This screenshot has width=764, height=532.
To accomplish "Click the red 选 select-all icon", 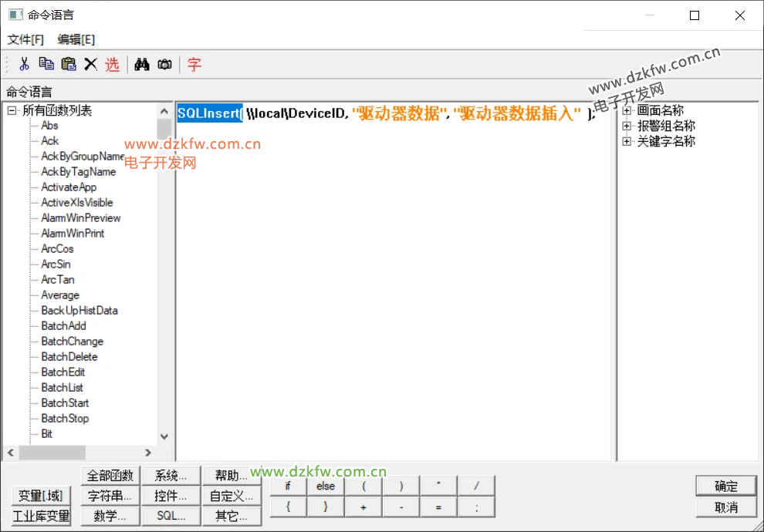I will tap(113, 65).
